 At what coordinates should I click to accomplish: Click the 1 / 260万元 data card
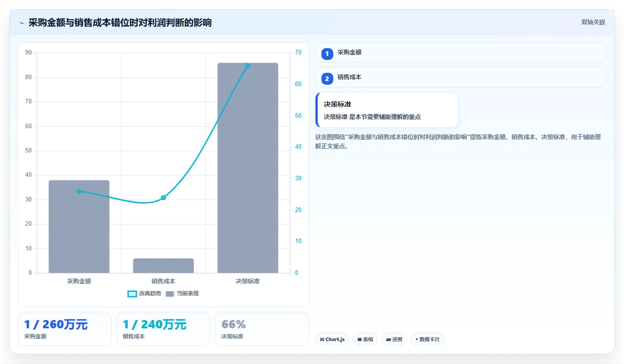pyautogui.click(x=65, y=329)
